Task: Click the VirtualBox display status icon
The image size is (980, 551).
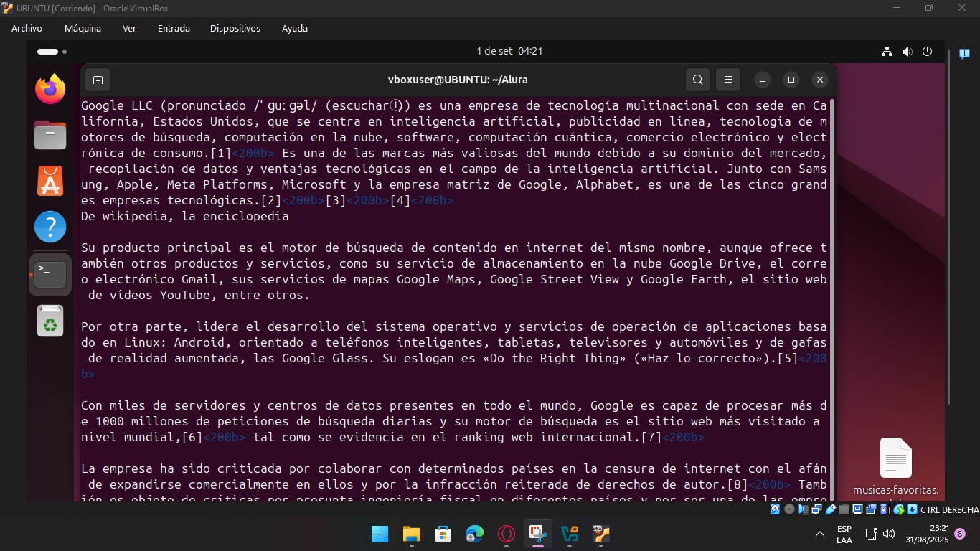Action: pos(858,509)
